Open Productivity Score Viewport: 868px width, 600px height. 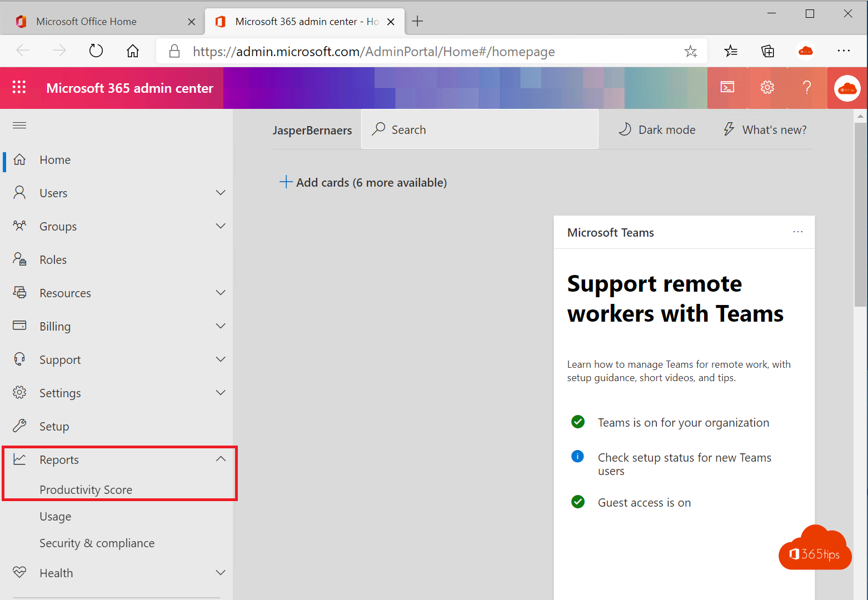tap(87, 489)
